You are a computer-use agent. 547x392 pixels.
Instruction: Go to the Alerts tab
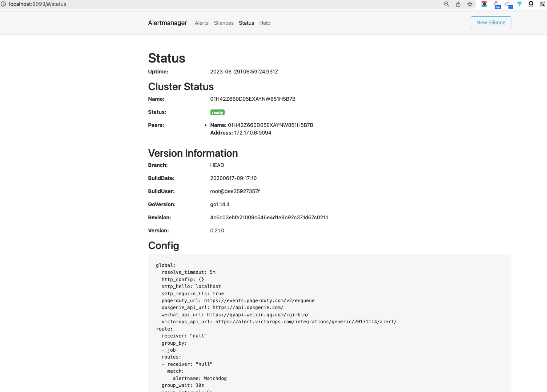201,23
